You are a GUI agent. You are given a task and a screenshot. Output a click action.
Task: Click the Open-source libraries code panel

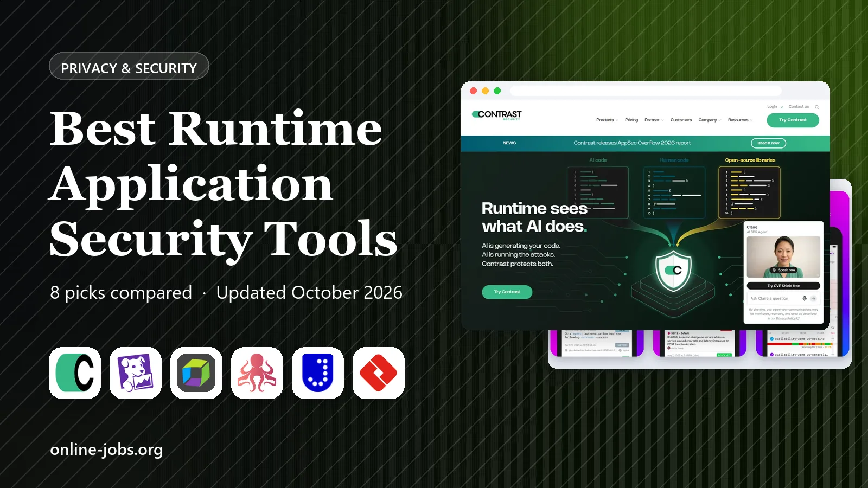pyautogui.click(x=749, y=192)
